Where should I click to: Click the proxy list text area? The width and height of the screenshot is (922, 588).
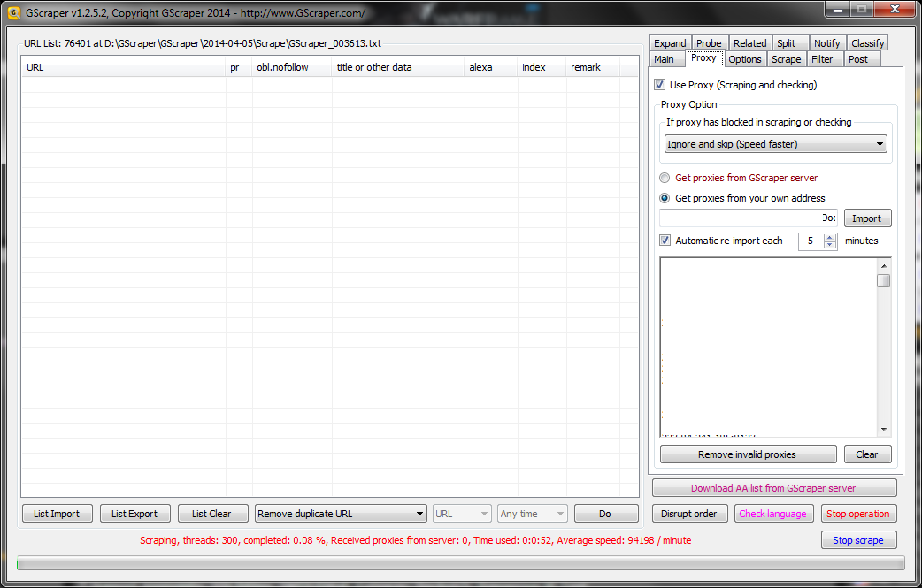768,347
